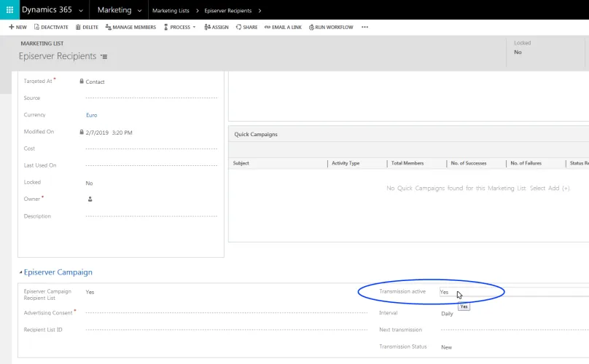
Task: Create a new record with New
Action: [x=17, y=27]
